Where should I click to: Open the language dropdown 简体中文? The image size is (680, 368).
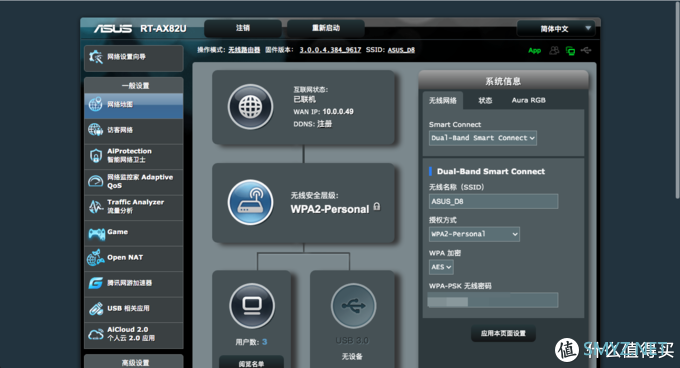[x=556, y=29]
